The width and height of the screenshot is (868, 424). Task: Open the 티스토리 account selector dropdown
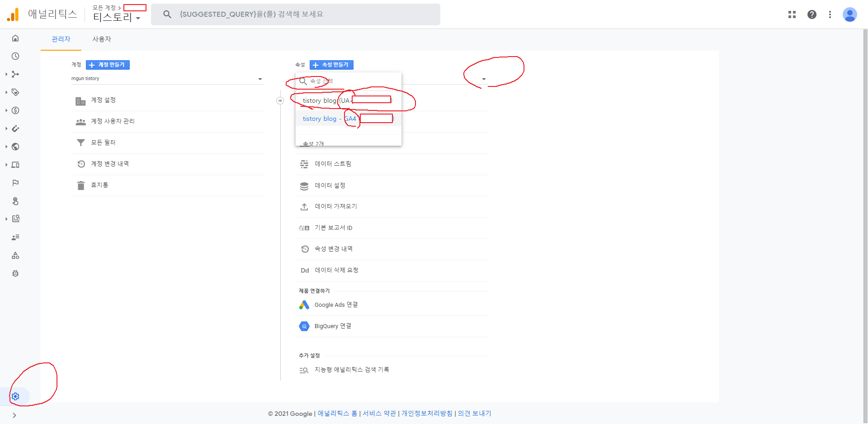(x=117, y=18)
